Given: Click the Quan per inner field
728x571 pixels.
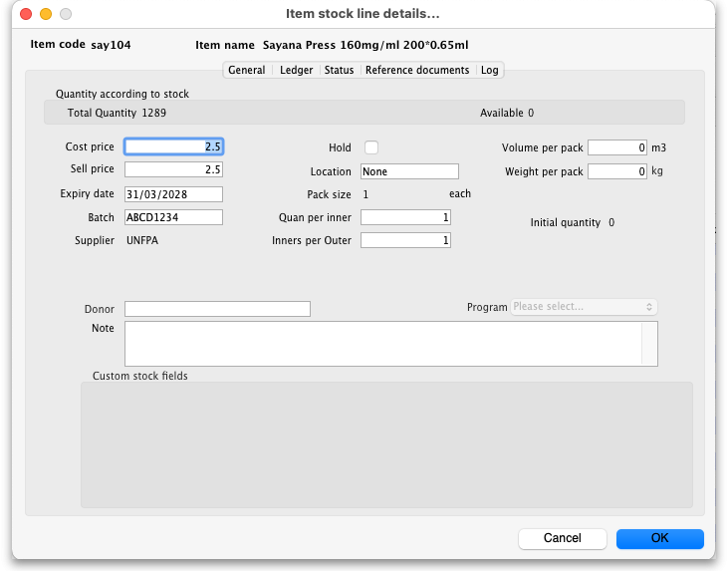Looking at the screenshot, I should 404,217.
